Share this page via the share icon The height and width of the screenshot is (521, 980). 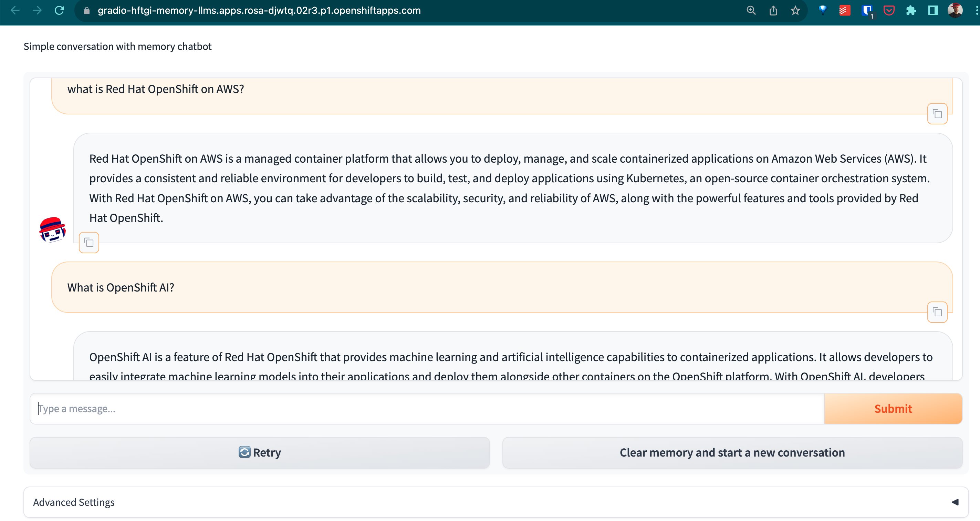pos(773,11)
